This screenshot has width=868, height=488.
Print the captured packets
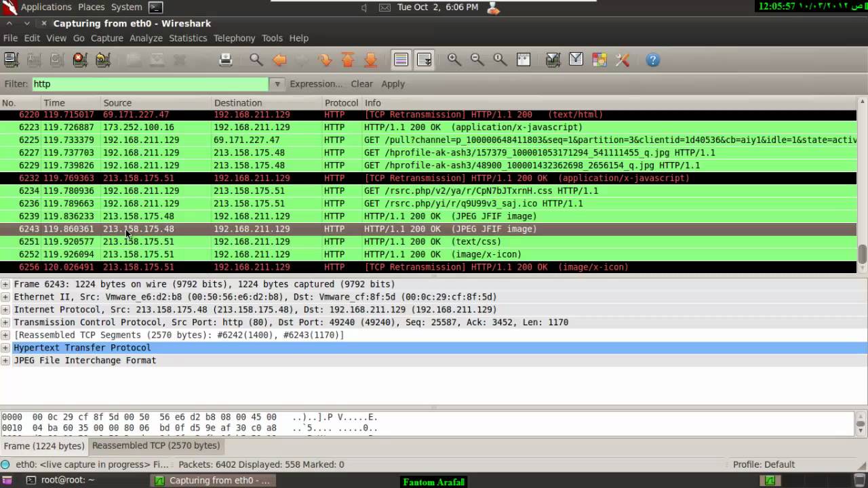tap(226, 60)
